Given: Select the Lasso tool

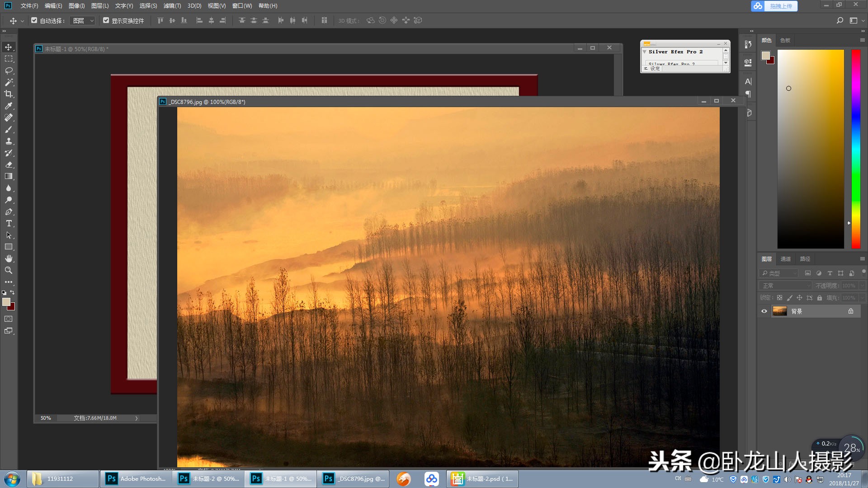Looking at the screenshot, I should 9,70.
